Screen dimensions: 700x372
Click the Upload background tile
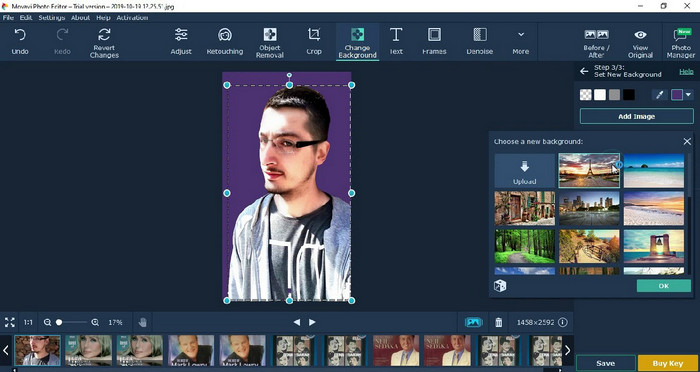coord(525,171)
